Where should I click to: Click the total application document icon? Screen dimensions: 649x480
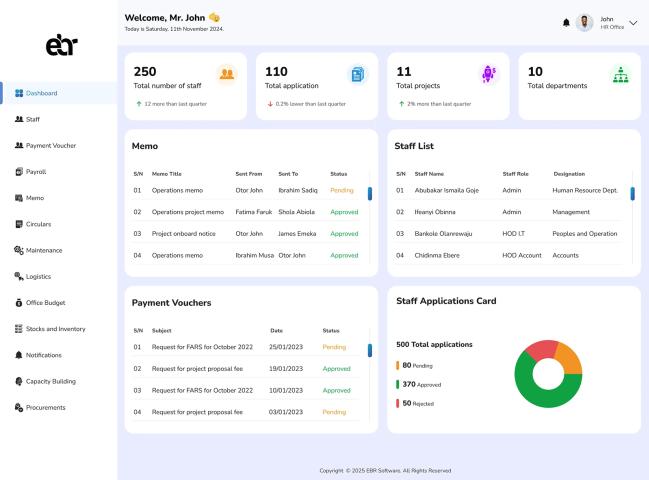point(356,74)
